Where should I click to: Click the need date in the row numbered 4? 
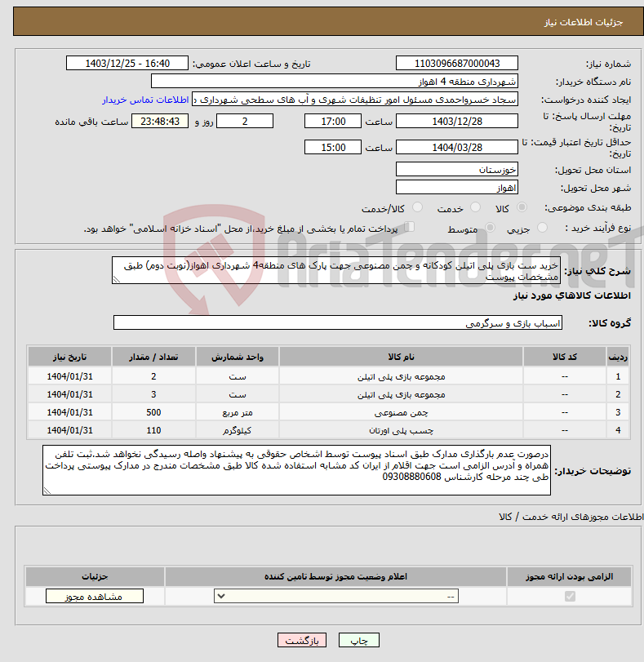pos(69,430)
